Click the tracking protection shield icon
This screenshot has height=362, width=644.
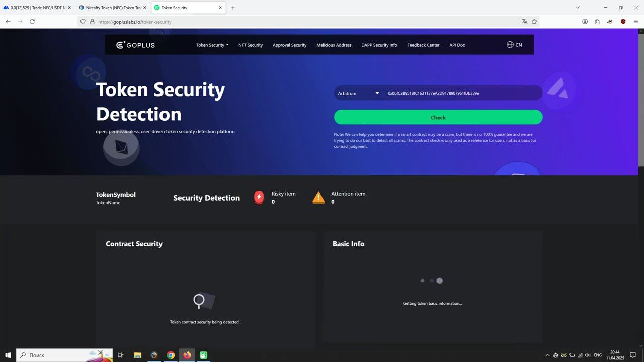83,22
